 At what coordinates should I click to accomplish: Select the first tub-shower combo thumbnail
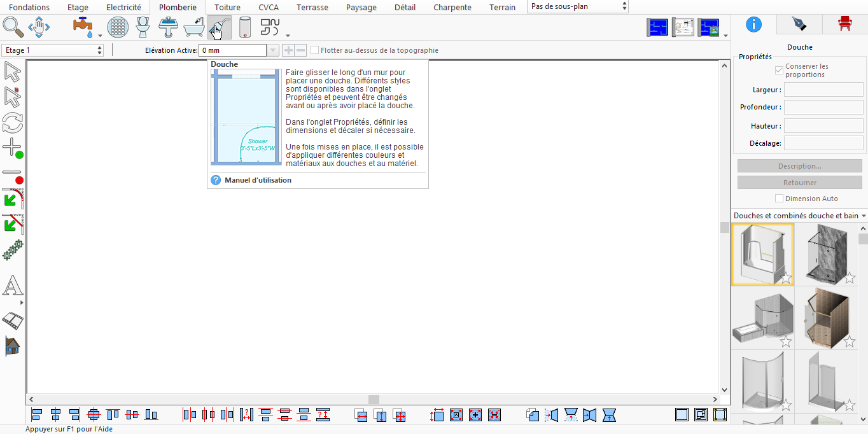click(762, 254)
